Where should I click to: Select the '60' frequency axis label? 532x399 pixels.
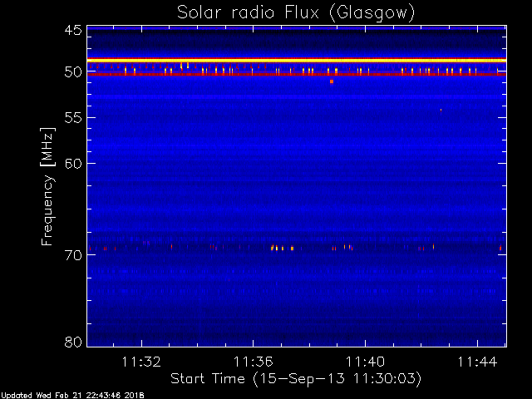tap(73, 164)
